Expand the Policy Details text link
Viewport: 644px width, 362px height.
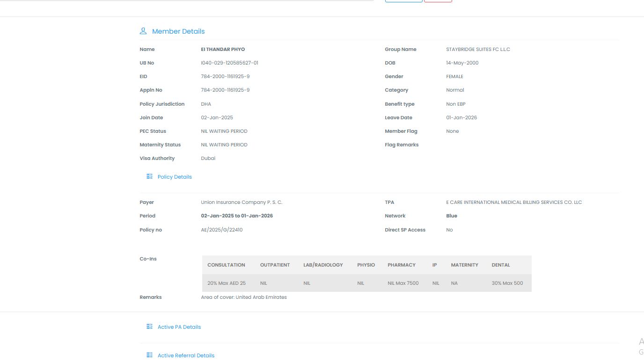coord(175,177)
